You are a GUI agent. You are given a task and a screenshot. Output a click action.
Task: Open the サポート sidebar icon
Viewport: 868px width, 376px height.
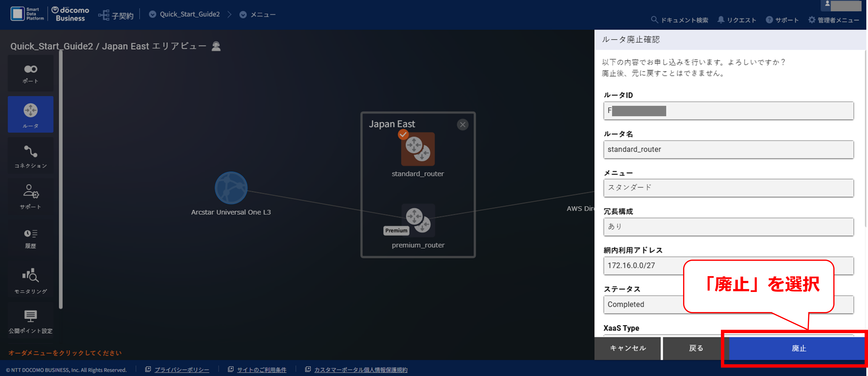coord(30,197)
